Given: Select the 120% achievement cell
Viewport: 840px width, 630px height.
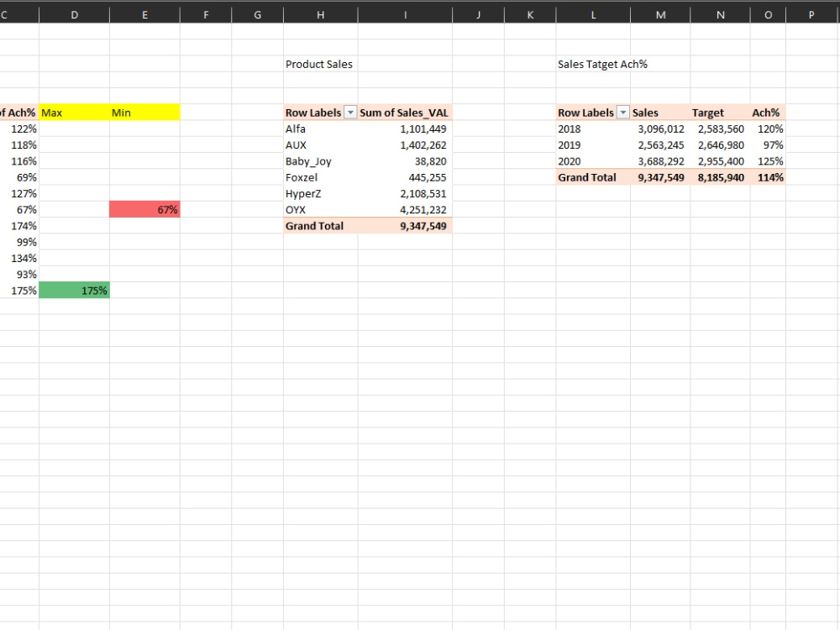Looking at the screenshot, I should coord(770,129).
